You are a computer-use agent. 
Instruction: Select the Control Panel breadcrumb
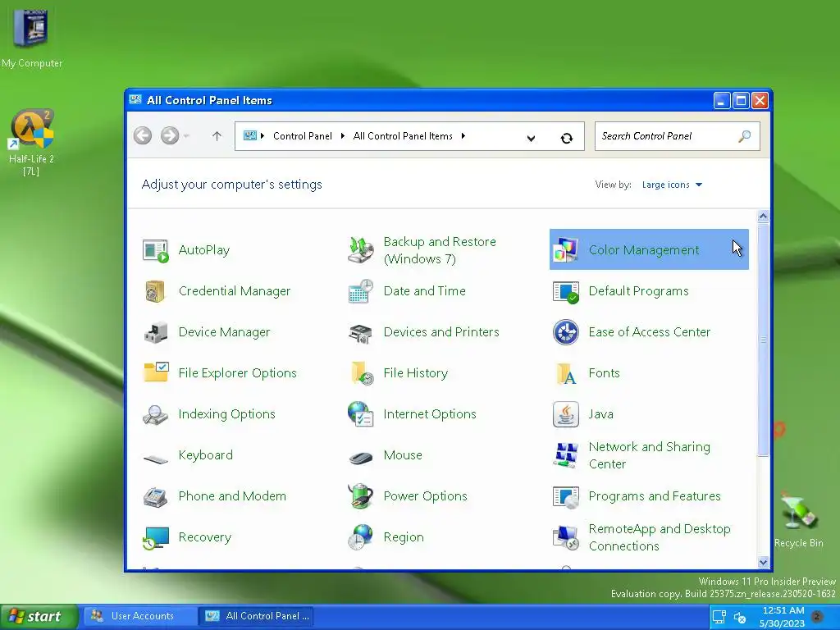click(x=303, y=136)
